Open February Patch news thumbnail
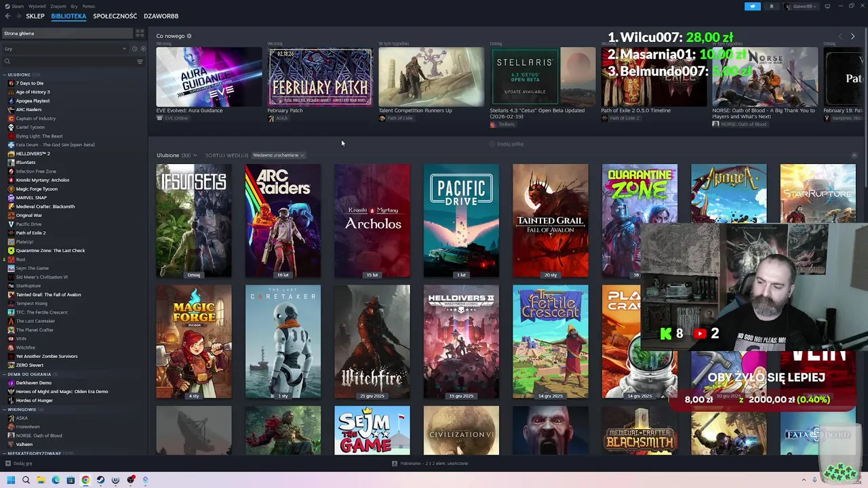The height and width of the screenshot is (488, 868). tap(320, 77)
